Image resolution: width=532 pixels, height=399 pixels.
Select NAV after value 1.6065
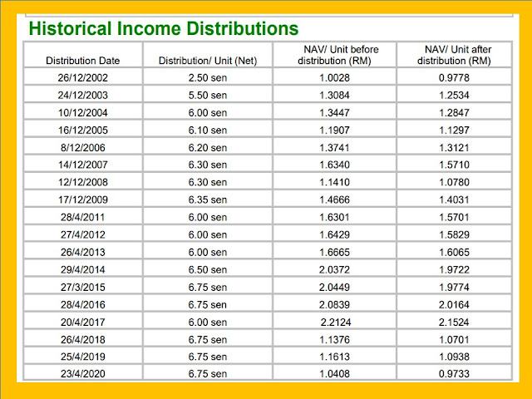click(455, 253)
